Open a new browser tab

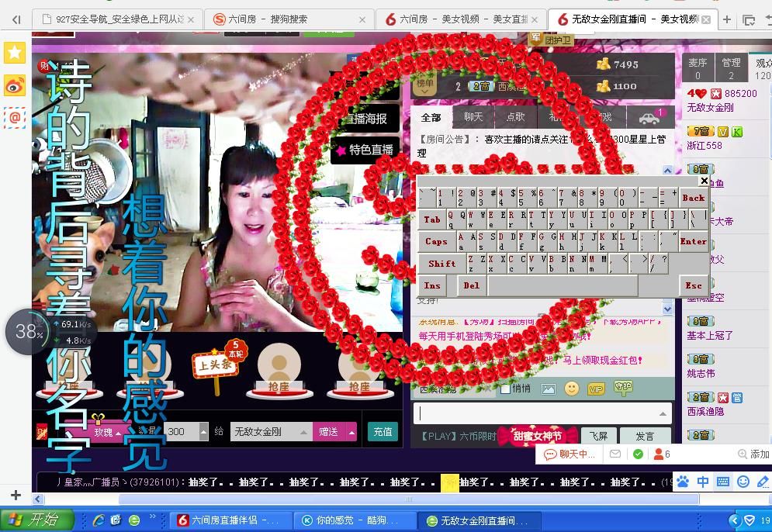tap(727, 19)
